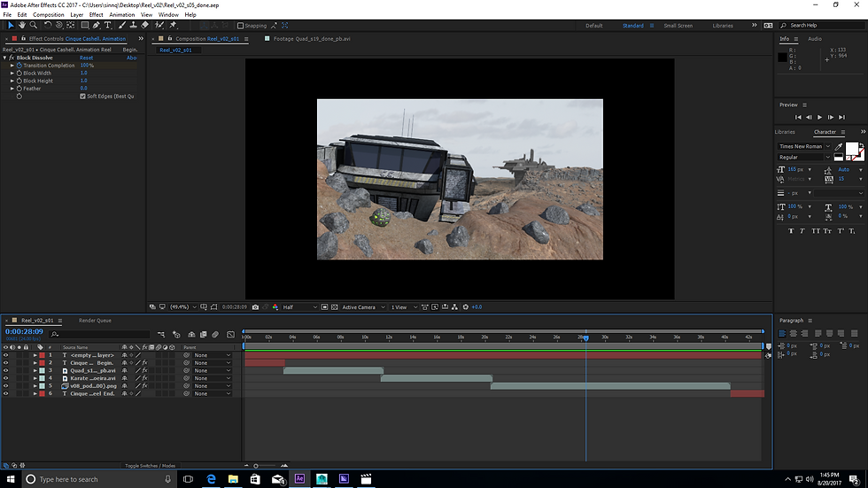This screenshot has height=488, width=868.
Task: Hide the Quad_s1 pb.avi layer
Action: [x=5, y=371]
